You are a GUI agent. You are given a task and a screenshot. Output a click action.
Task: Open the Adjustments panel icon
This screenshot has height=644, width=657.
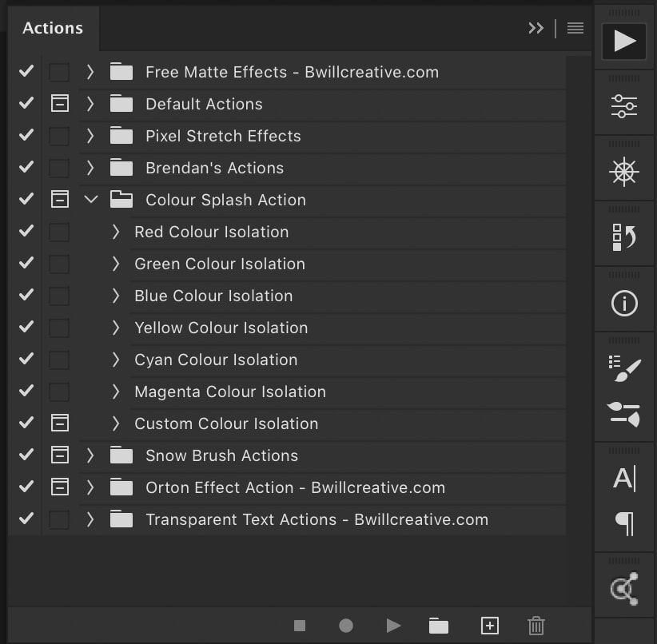[x=623, y=106]
